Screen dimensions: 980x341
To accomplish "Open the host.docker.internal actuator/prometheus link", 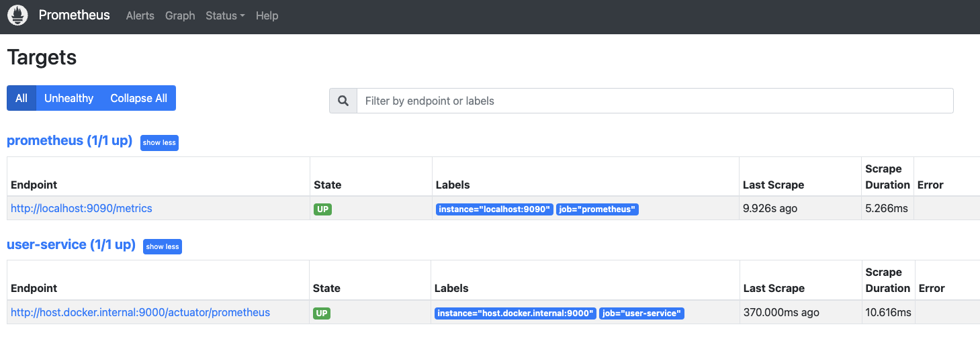I will [140, 312].
